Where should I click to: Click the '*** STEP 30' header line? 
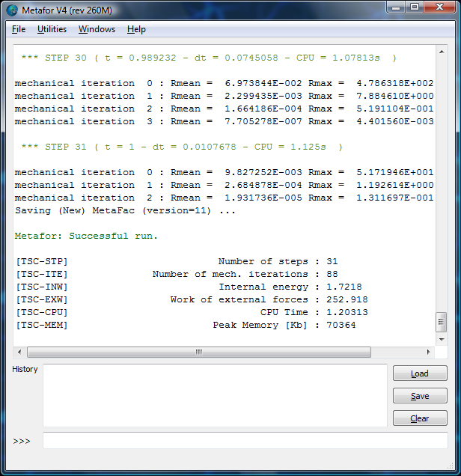coord(209,58)
